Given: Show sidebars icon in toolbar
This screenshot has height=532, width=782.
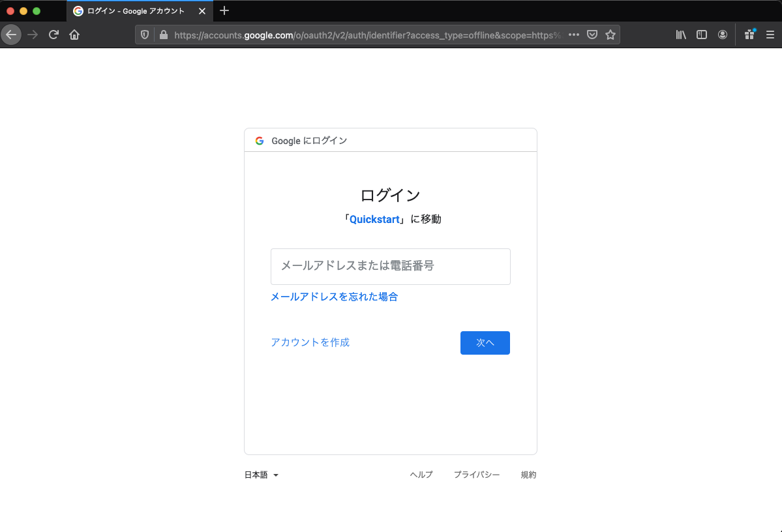Looking at the screenshot, I should (702, 35).
